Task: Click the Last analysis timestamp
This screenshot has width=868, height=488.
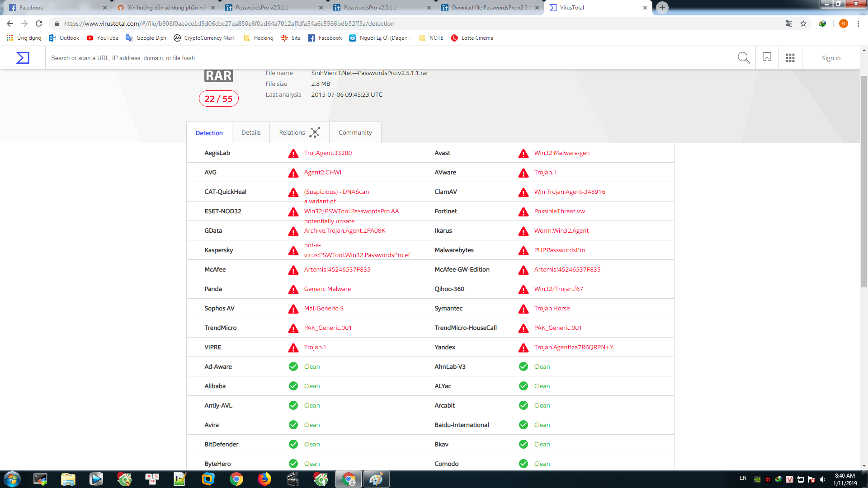Action: tap(347, 94)
